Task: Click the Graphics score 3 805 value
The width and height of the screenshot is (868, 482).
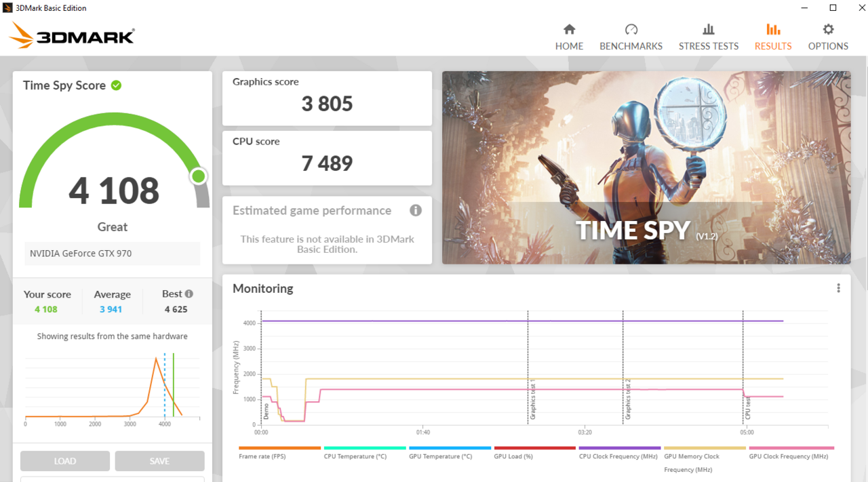Action: click(x=327, y=104)
